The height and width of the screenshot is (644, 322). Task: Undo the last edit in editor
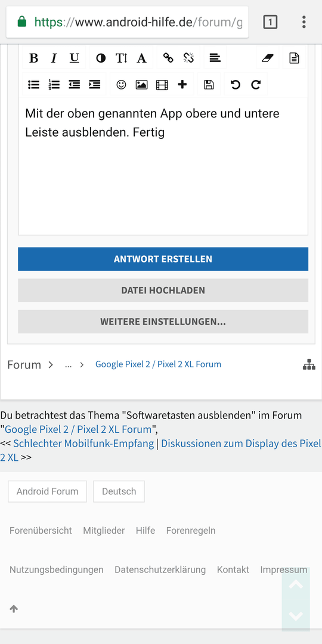236,85
